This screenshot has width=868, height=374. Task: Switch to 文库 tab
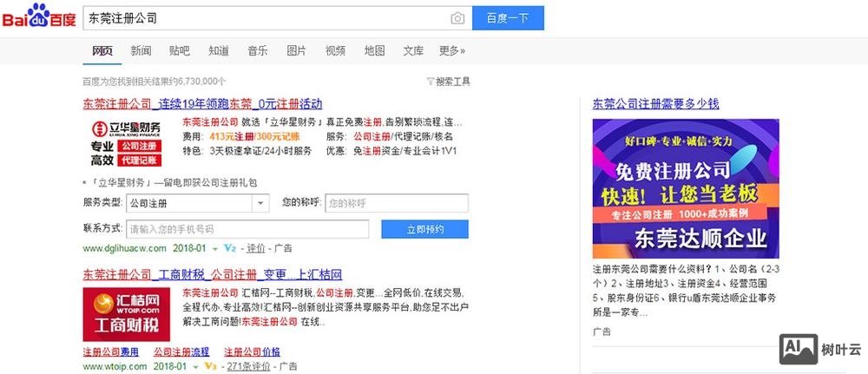413,51
